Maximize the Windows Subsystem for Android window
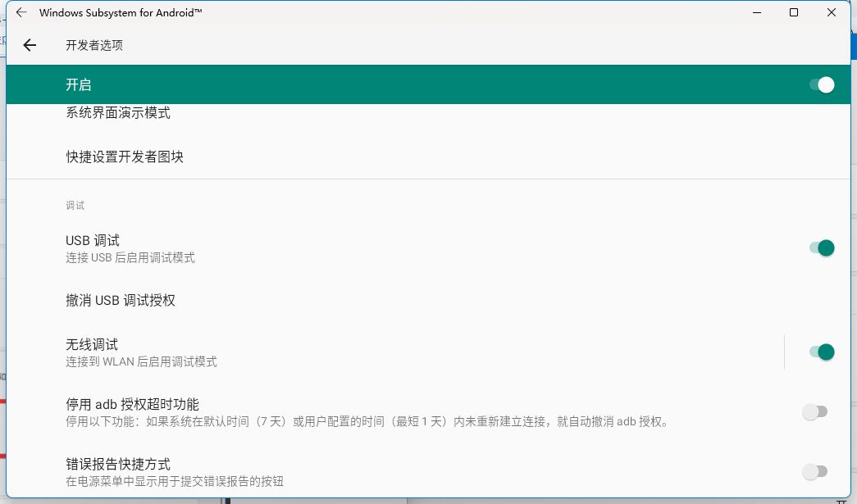 click(x=794, y=12)
